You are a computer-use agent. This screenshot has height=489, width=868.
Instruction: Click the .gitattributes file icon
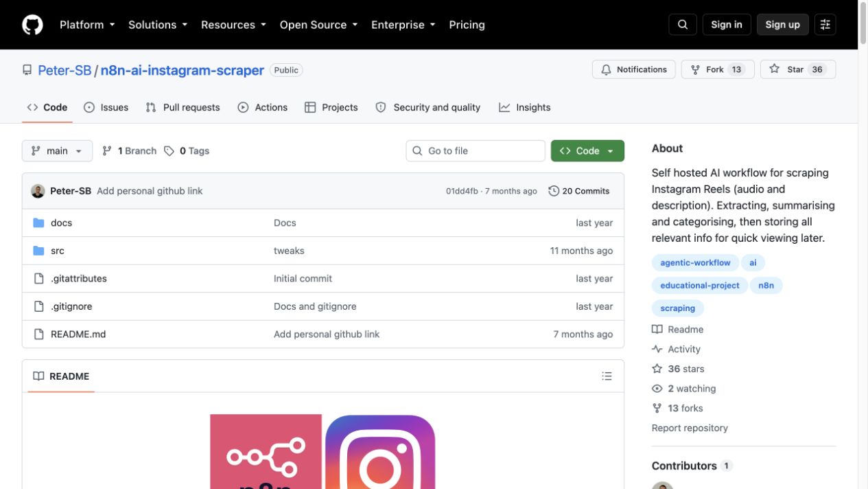pos(39,278)
